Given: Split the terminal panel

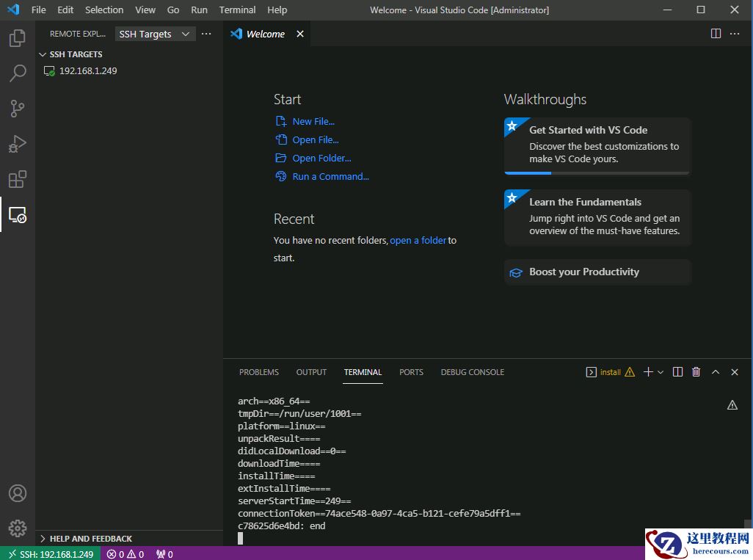Looking at the screenshot, I should point(677,372).
